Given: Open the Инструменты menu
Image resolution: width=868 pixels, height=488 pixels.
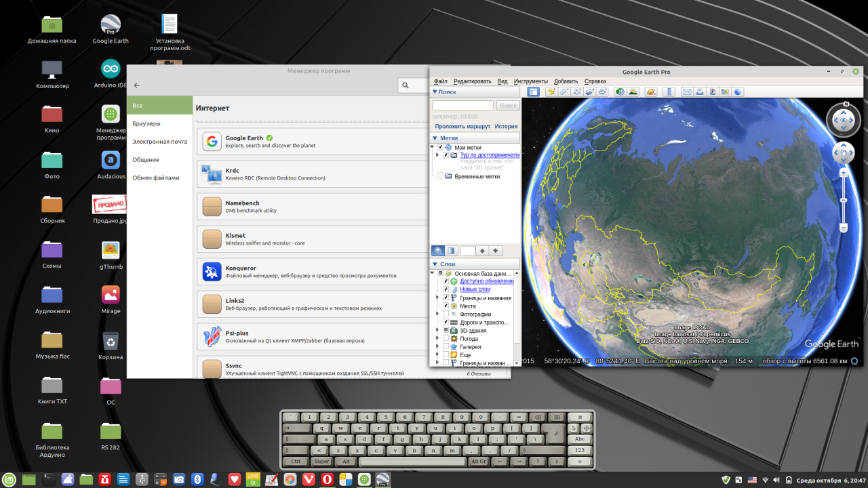Looking at the screenshot, I should tap(530, 81).
